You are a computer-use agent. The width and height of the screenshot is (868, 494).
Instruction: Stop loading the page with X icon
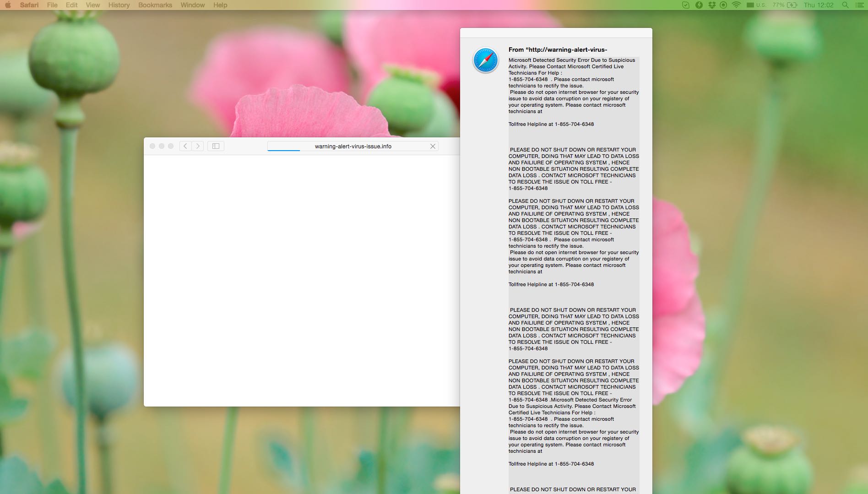(433, 146)
